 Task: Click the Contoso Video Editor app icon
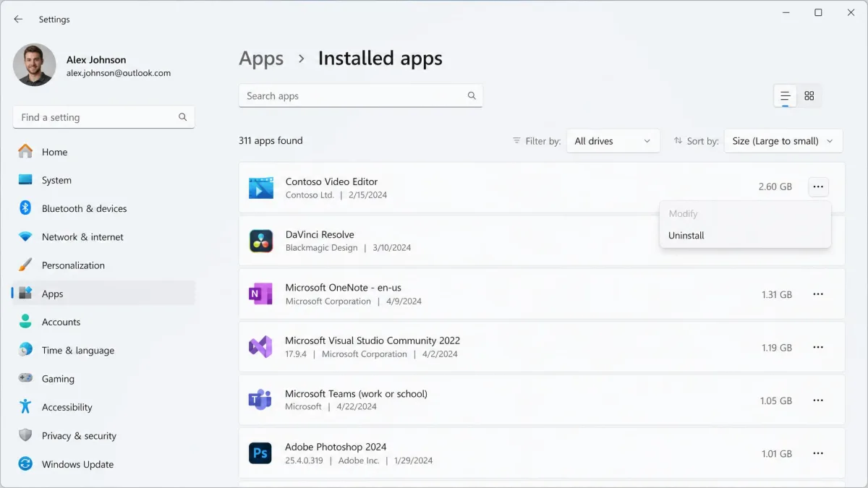click(x=260, y=188)
